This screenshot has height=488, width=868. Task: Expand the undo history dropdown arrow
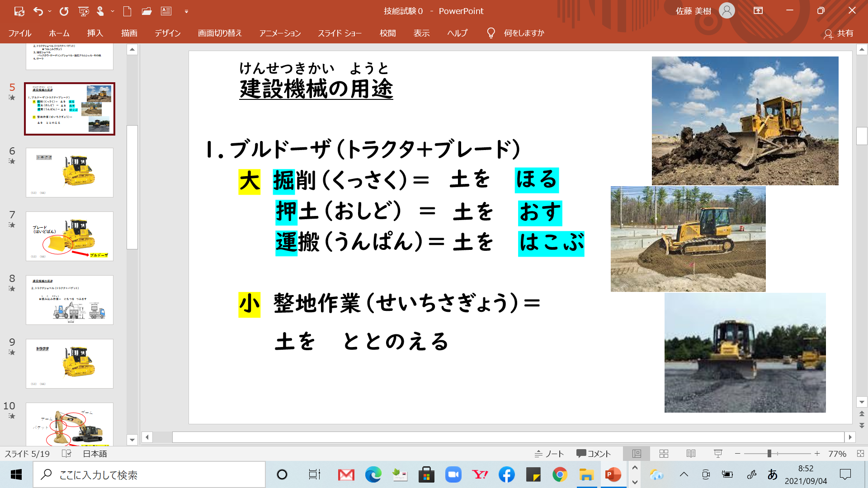point(50,11)
